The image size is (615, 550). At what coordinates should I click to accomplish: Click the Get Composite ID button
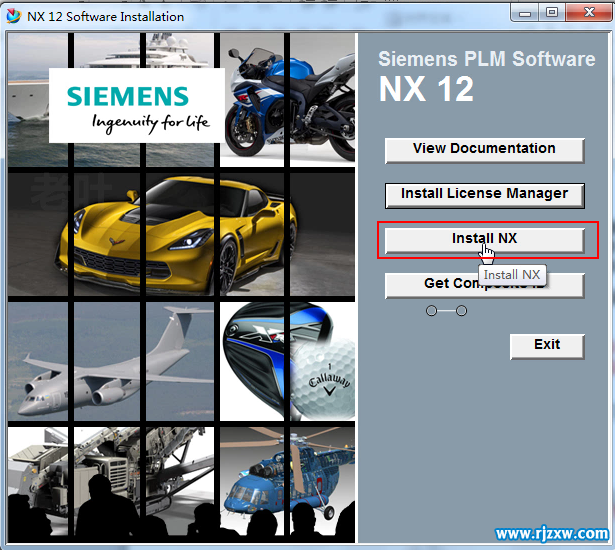(484, 285)
